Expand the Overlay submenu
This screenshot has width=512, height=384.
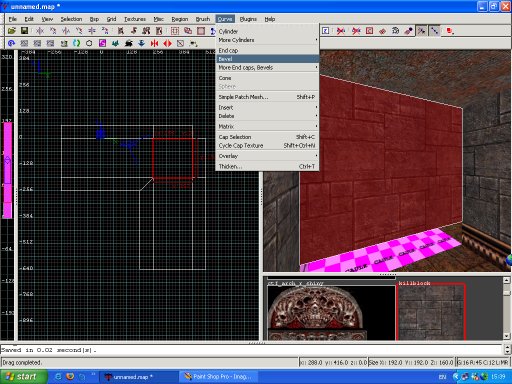267,156
